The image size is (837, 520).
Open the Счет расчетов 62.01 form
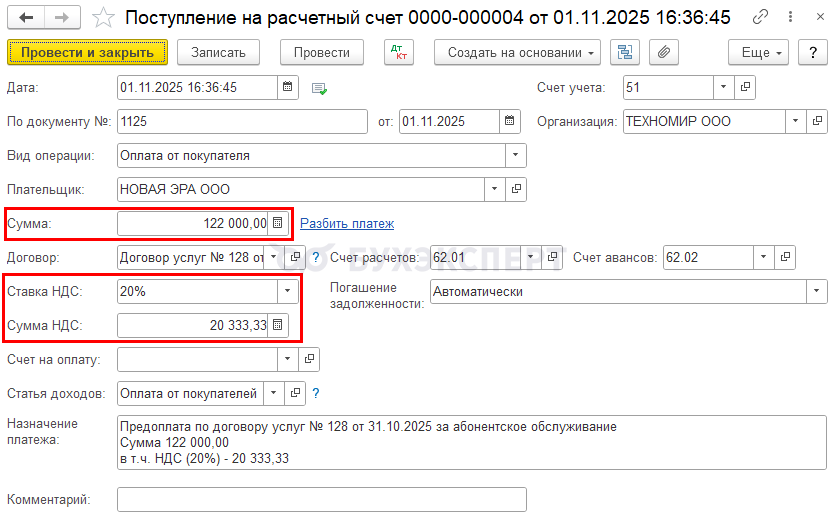552,257
